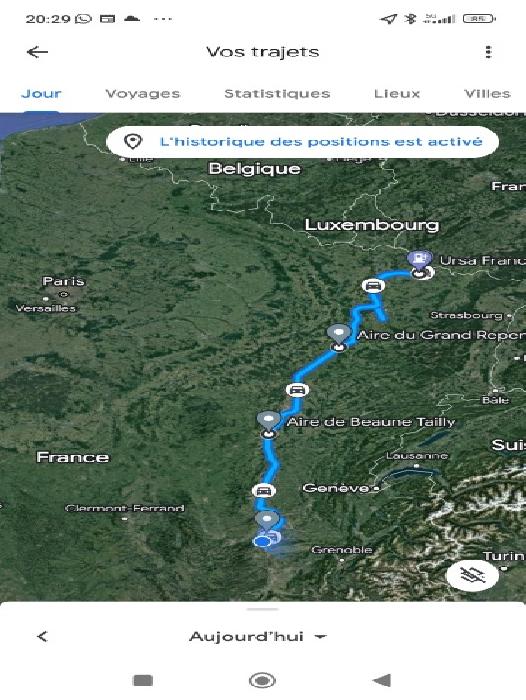
Task: Expand the bottom sheet drag handle
Action: click(263, 609)
